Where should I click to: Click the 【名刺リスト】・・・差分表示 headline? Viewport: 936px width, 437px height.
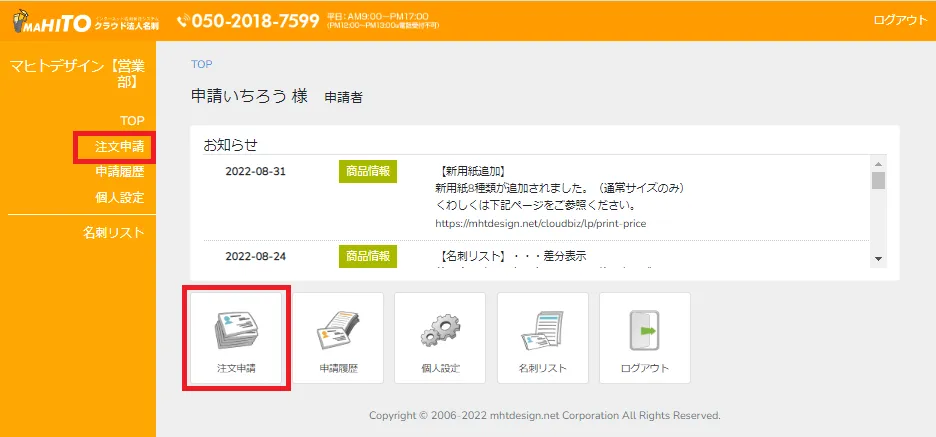(x=512, y=257)
